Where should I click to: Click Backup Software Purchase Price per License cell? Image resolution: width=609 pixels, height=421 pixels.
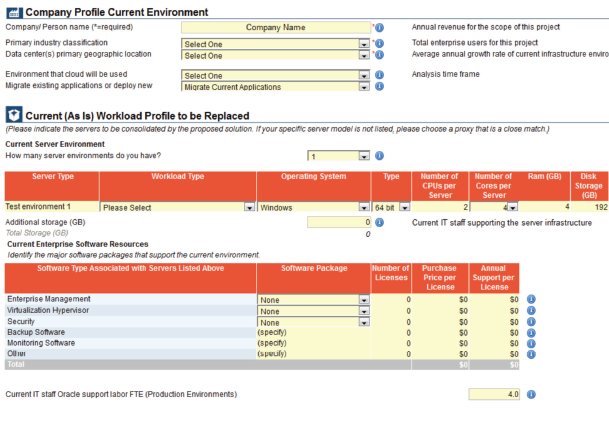point(440,333)
